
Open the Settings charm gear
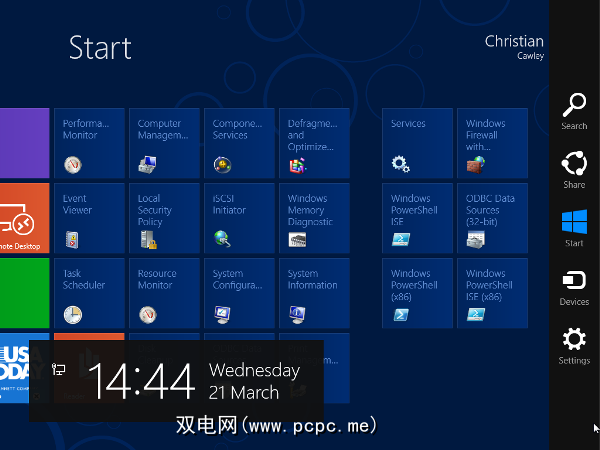pos(574,339)
